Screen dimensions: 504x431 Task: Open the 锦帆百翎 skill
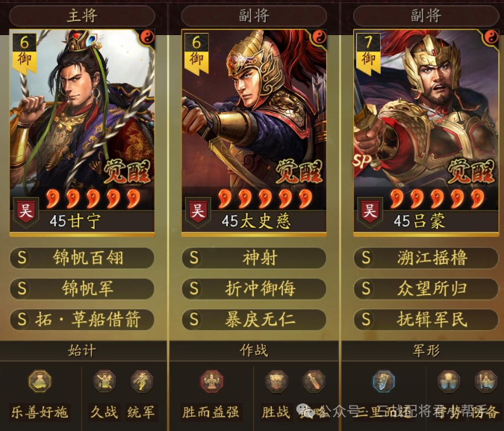point(82,258)
